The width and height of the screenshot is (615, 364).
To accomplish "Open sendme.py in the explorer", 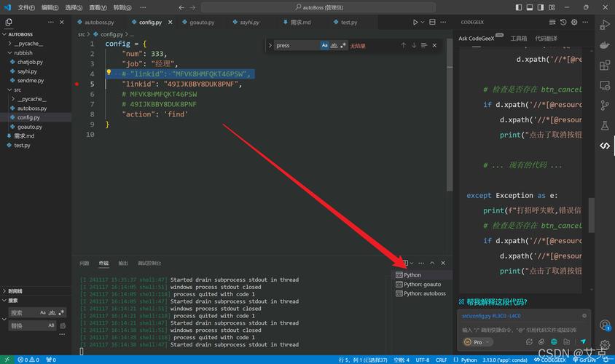I will click(31, 81).
